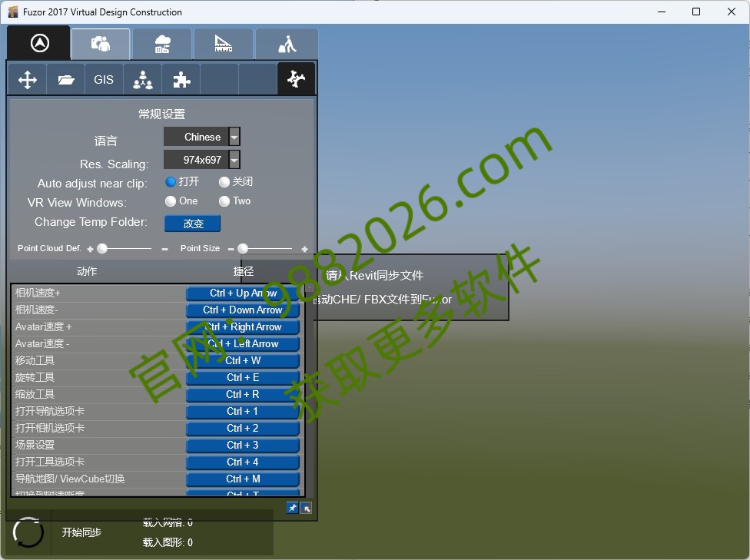The image size is (750, 560).
Task: Select One for VR View Windows
Action: [x=171, y=201]
